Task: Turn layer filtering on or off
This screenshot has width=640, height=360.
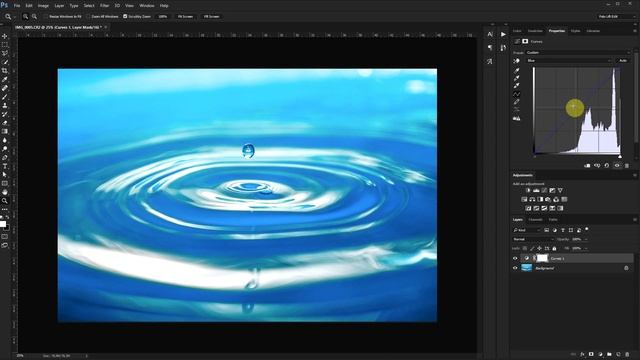Action: click(587, 229)
